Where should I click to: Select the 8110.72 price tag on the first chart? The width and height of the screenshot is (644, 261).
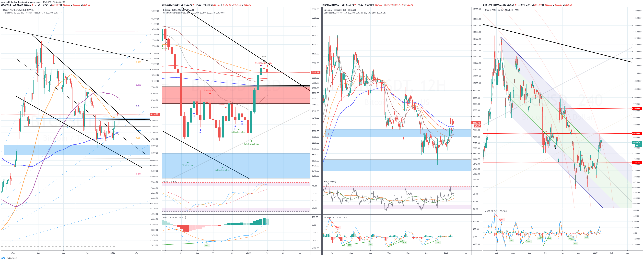(155, 114)
